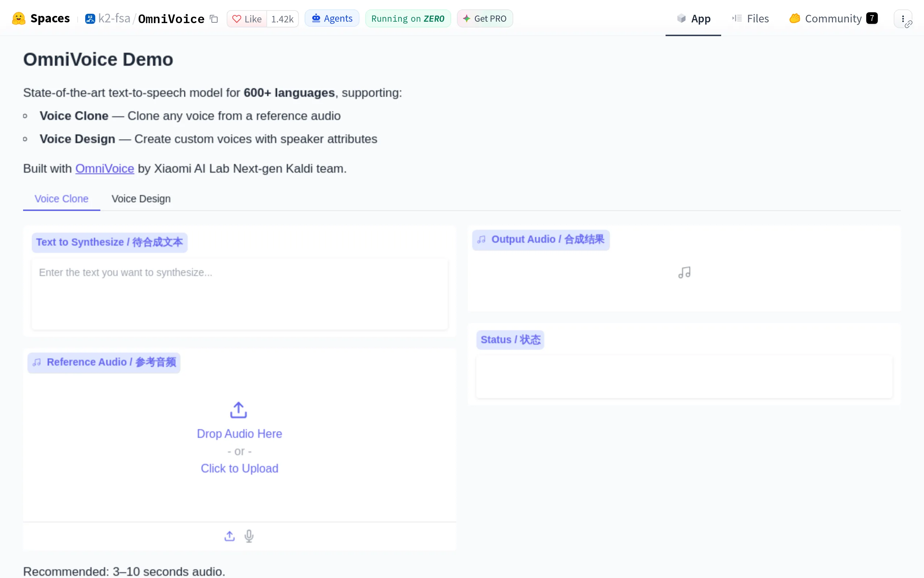Click the Status text box

click(x=684, y=376)
